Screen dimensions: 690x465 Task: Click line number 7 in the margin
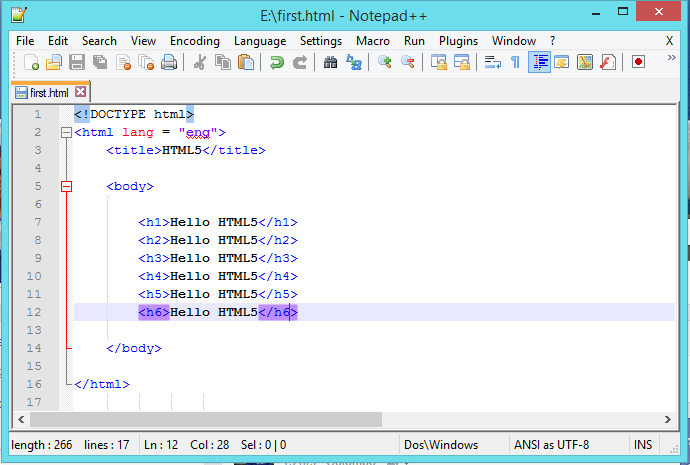tap(38, 222)
